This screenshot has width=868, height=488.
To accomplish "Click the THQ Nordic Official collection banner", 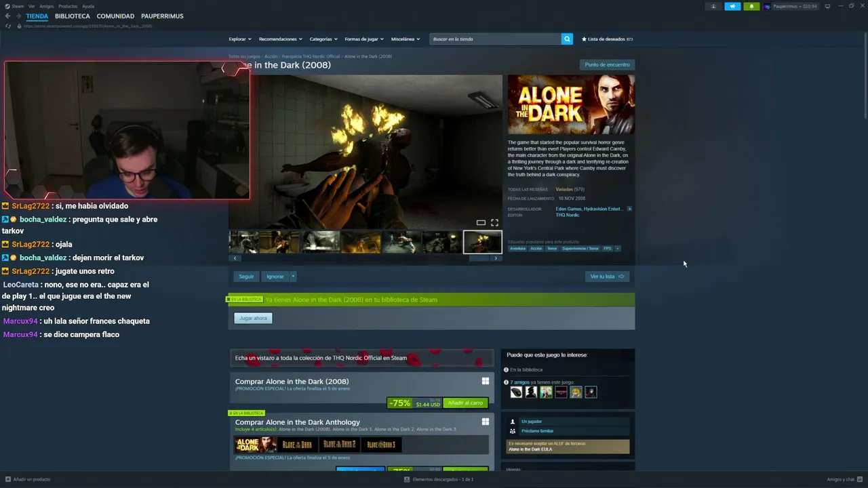I will [x=361, y=358].
